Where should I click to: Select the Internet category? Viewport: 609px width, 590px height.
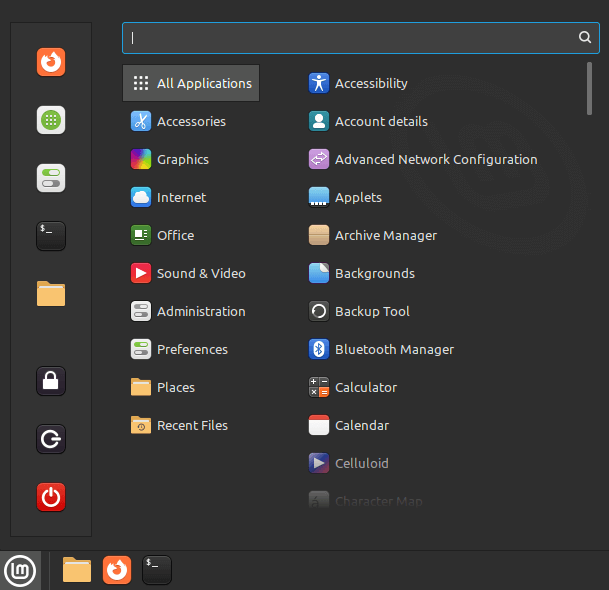[x=191, y=197]
